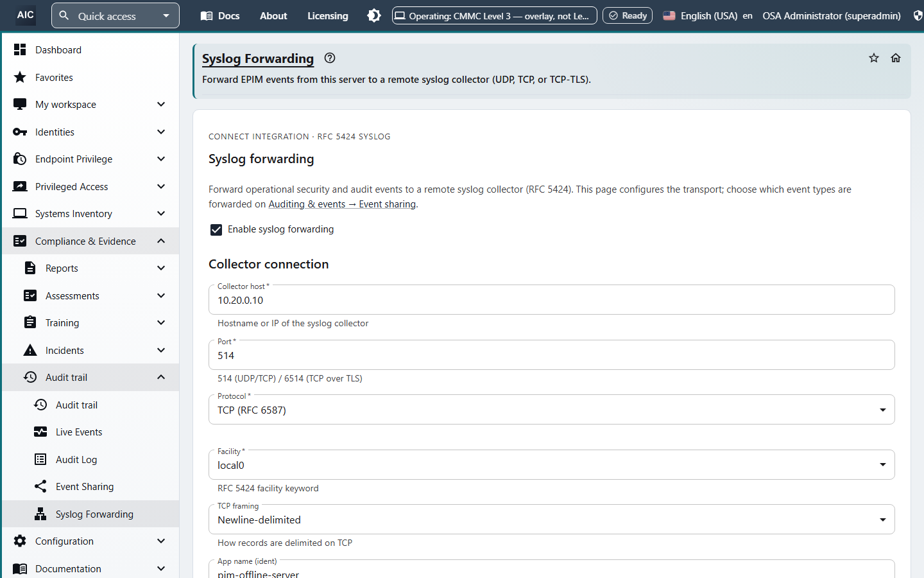Viewport: 924px width, 578px height.
Task: Click the shield icon in top bar
Action: [x=918, y=15]
